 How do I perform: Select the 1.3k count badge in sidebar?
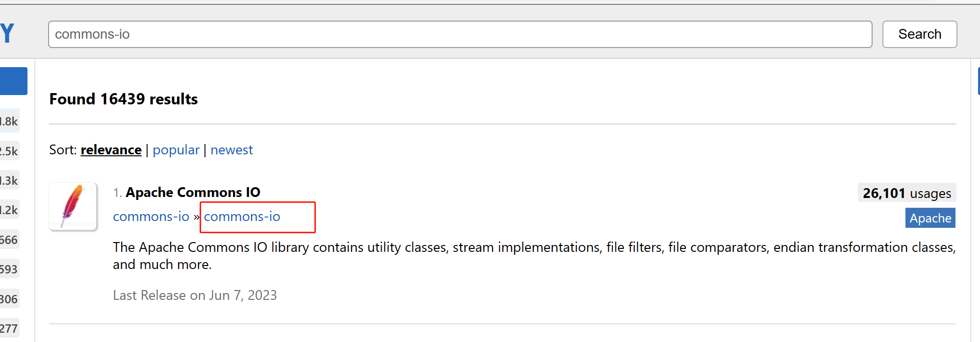[9, 181]
